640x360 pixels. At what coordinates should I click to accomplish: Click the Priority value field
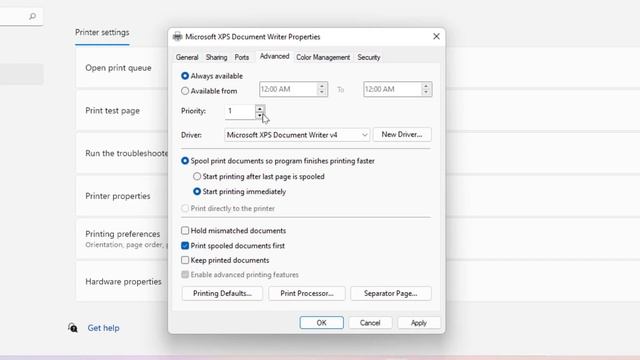click(240, 111)
